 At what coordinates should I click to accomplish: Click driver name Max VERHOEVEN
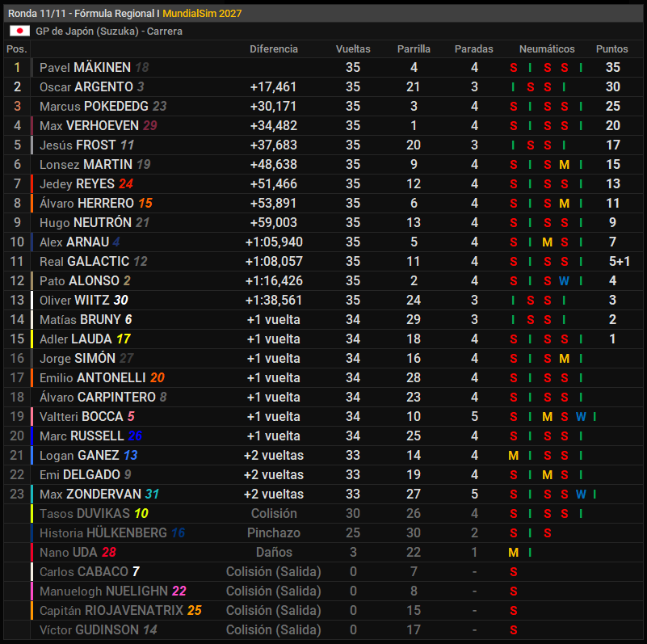coord(89,125)
